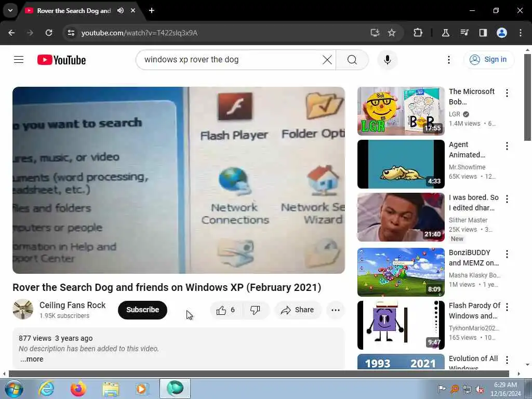Open Chrome labs flask icon
The image size is (532, 399).
pos(445,33)
